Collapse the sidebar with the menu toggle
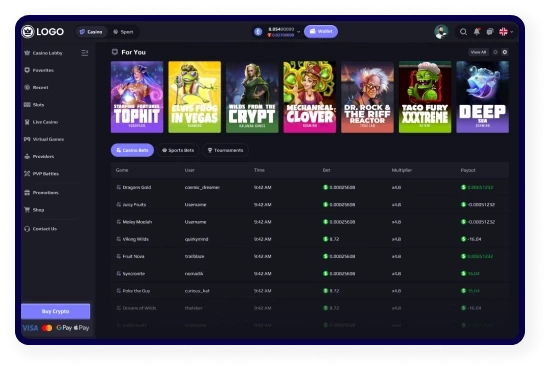The image size is (550, 371). point(85,53)
